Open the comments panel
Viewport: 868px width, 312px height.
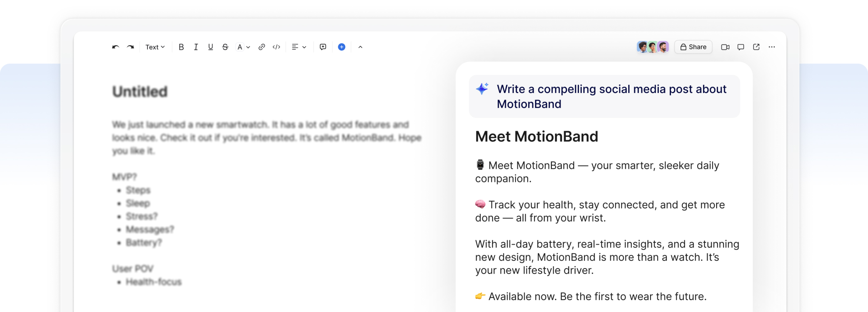coord(741,47)
